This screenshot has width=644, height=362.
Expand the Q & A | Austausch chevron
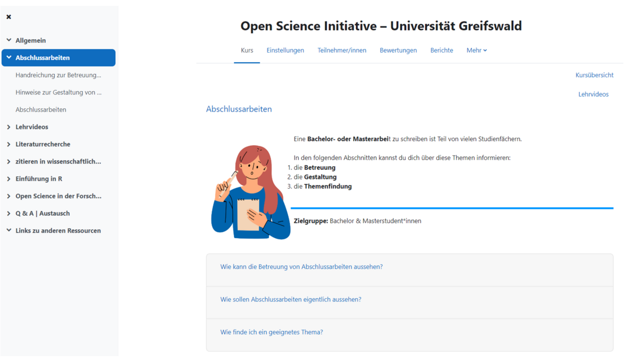tap(9, 213)
